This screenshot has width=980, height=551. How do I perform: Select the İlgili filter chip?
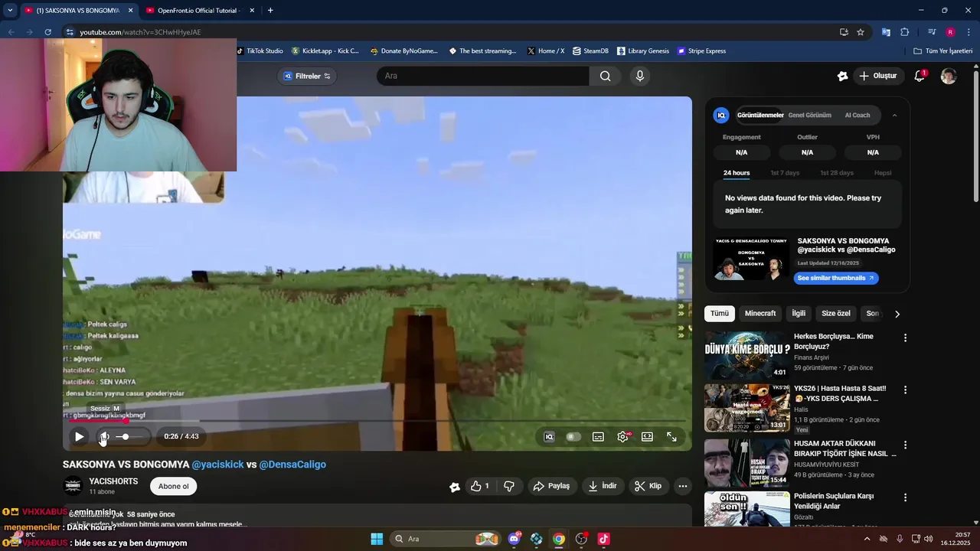799,314
